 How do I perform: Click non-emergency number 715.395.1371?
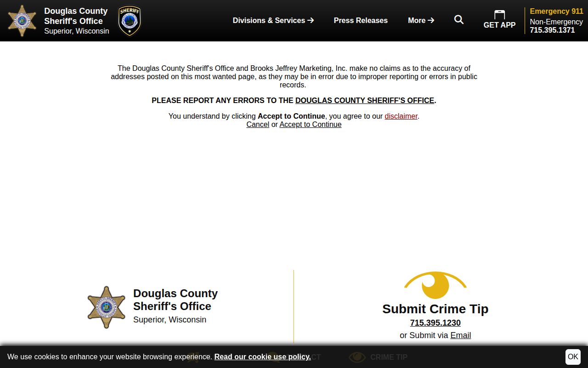(552, 30)
